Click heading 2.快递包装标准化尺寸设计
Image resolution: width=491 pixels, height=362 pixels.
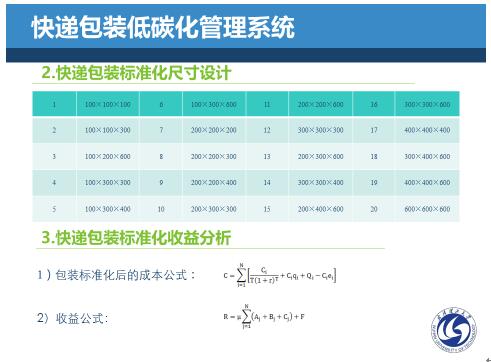(136, 73)
